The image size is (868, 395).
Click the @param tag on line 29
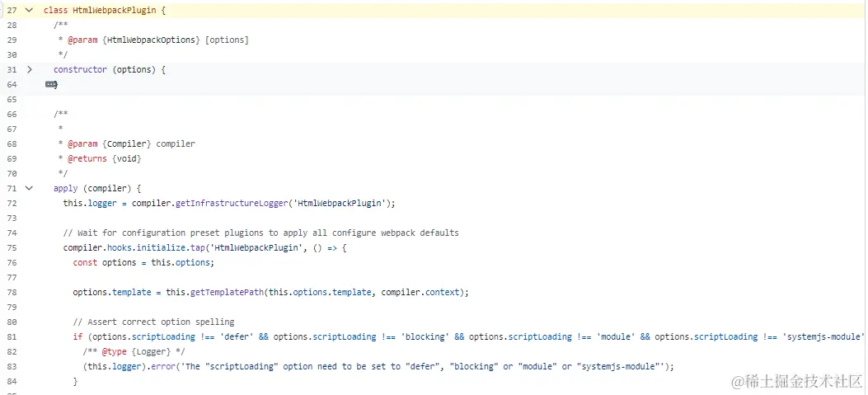click(82, 40)
